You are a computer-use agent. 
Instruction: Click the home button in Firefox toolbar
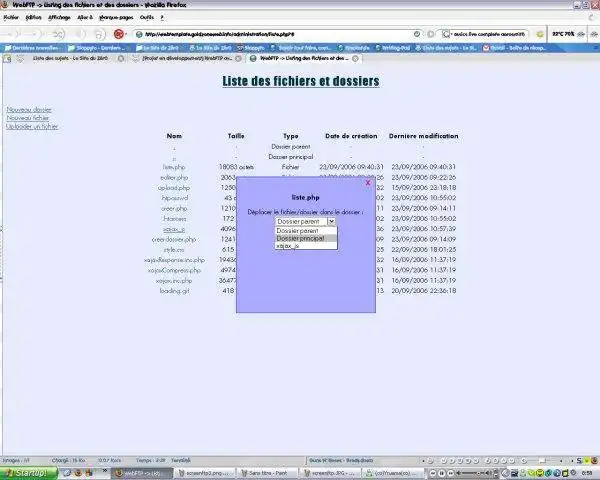click(99, 34)
